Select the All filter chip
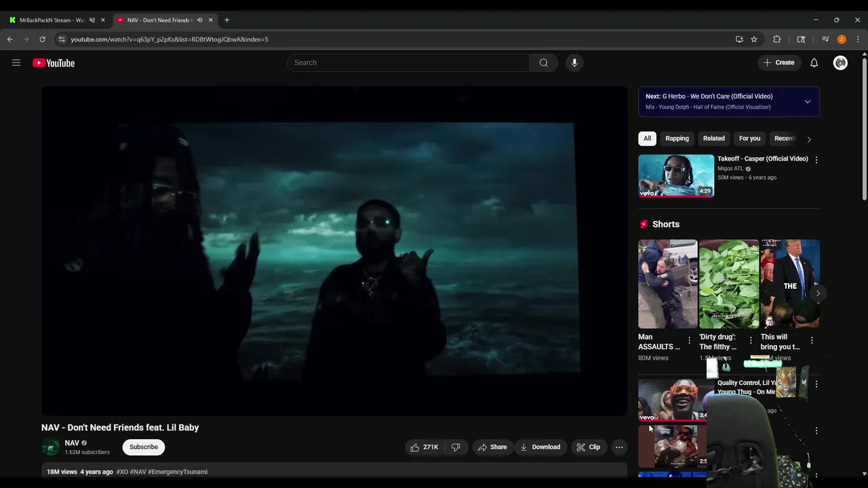The image size is (868, 488). [647, 138]
